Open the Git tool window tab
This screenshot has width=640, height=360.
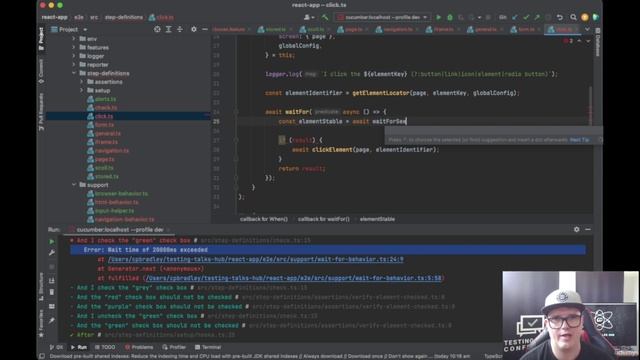56,347
